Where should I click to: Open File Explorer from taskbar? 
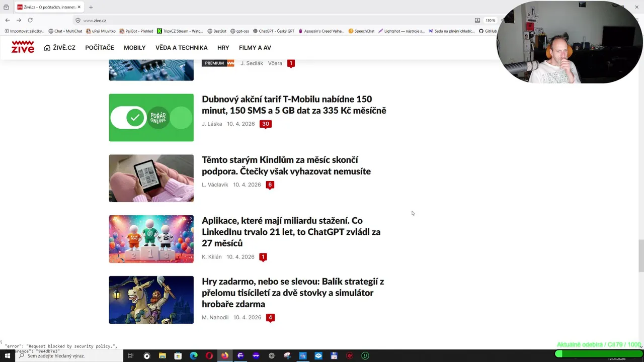(162, 355)
